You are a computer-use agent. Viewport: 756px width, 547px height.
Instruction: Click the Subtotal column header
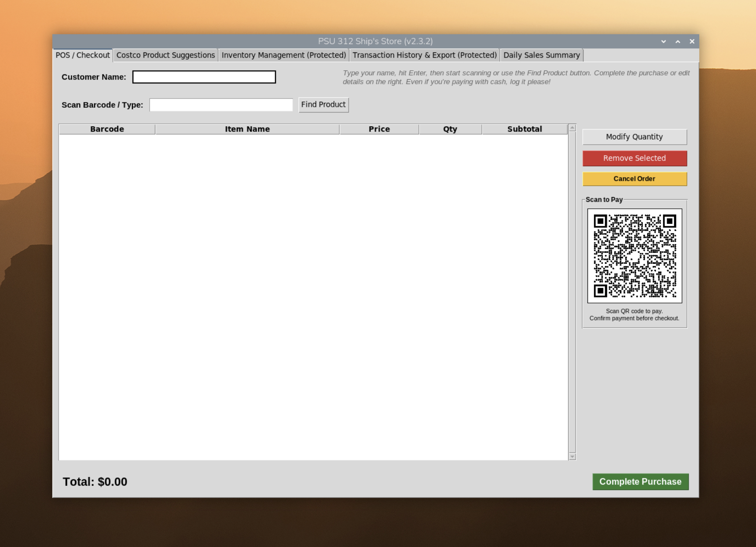(525, 129)
